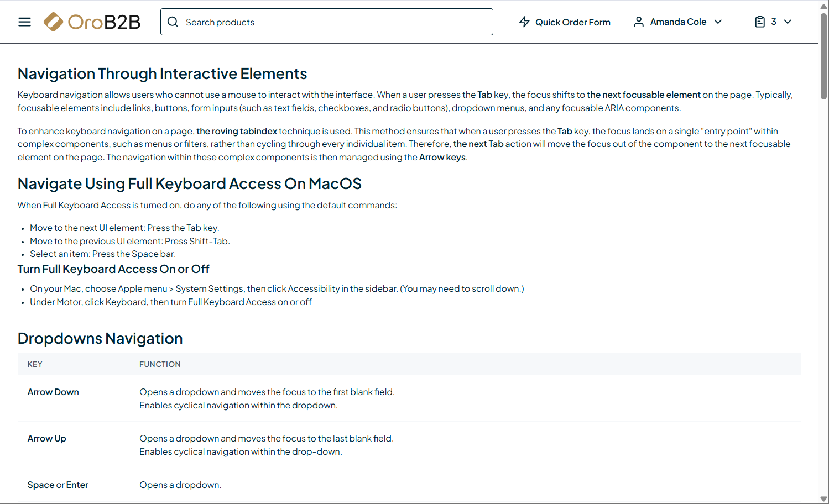Click the FUNCTION column header
829x504 pixels.
click(160, 364)
